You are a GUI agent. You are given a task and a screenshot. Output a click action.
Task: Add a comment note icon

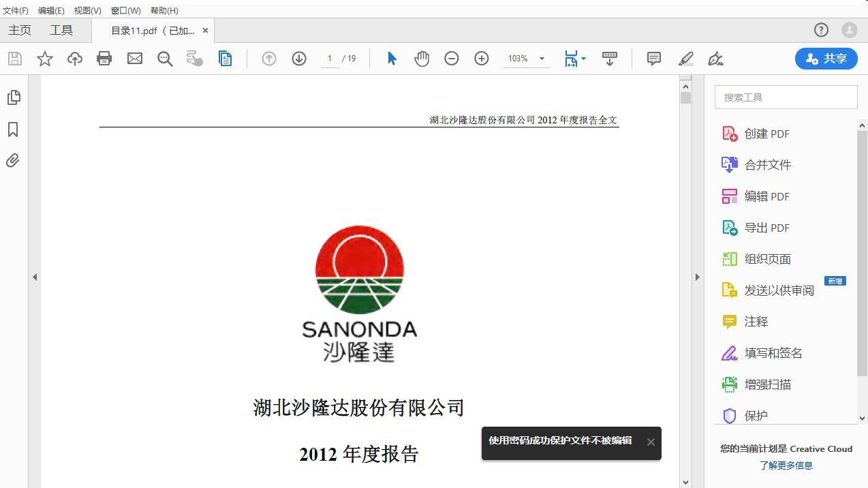654,59
